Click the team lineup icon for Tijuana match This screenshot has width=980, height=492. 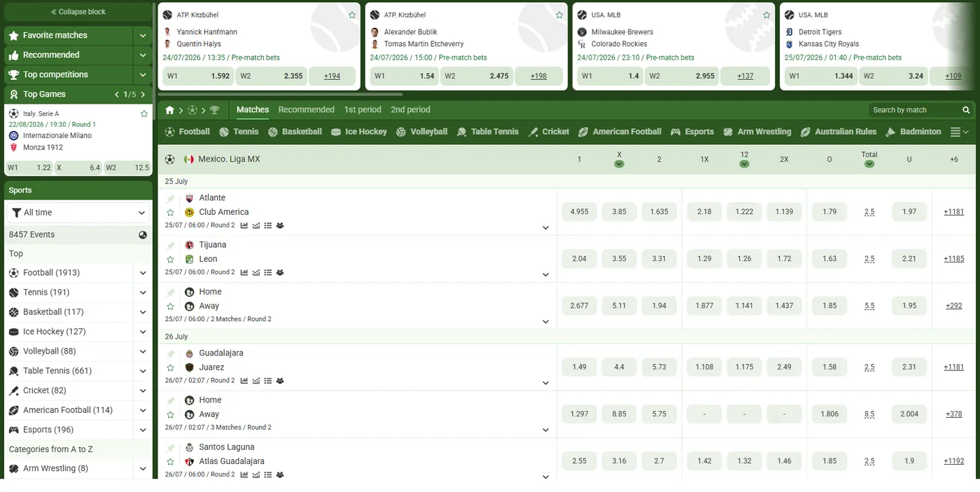click(280, 272)
